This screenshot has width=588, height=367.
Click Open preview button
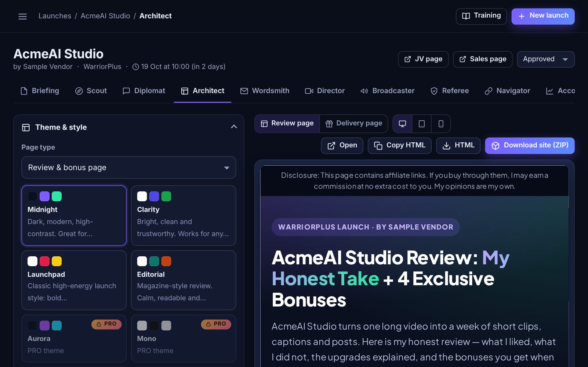coord(342,146)
